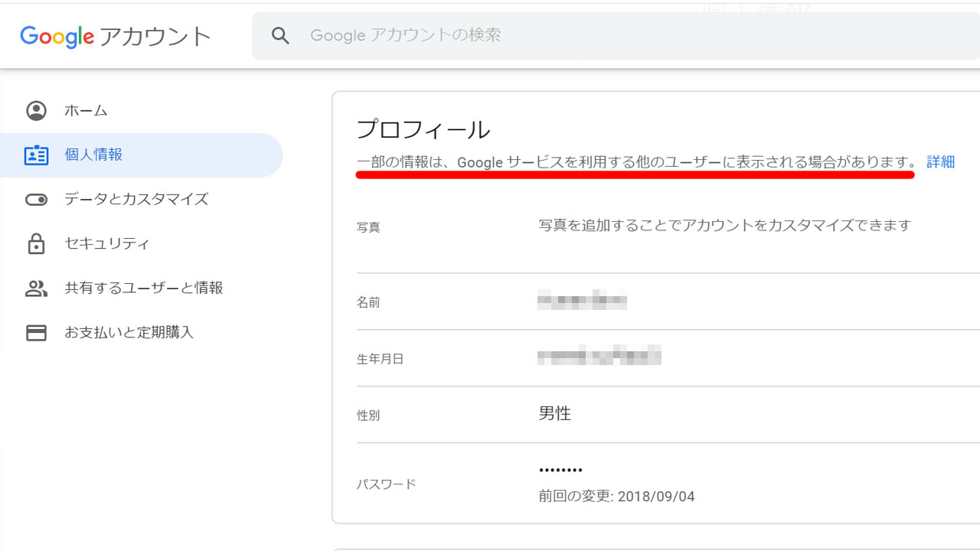Click the 個人情報 ID card icon

pyautogui.click(x=36, y=155)
